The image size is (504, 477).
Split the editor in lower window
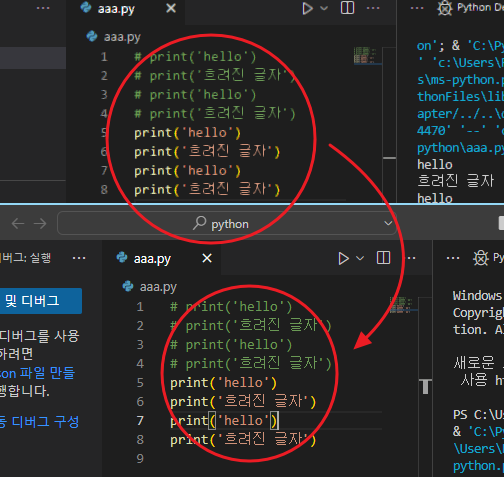pyautogui.click(x=383, y=258)
